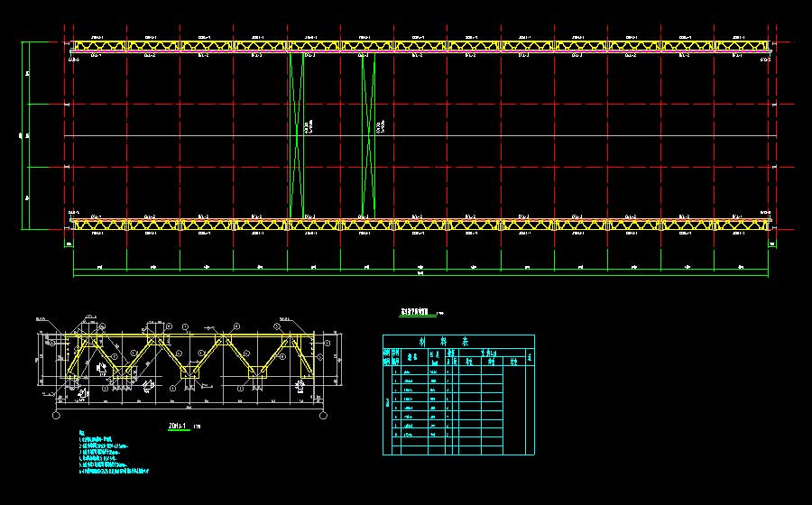This screenshot has height=505, width=812.
Task: Click the rotated label column in material table
Action: tap(387, 403)
